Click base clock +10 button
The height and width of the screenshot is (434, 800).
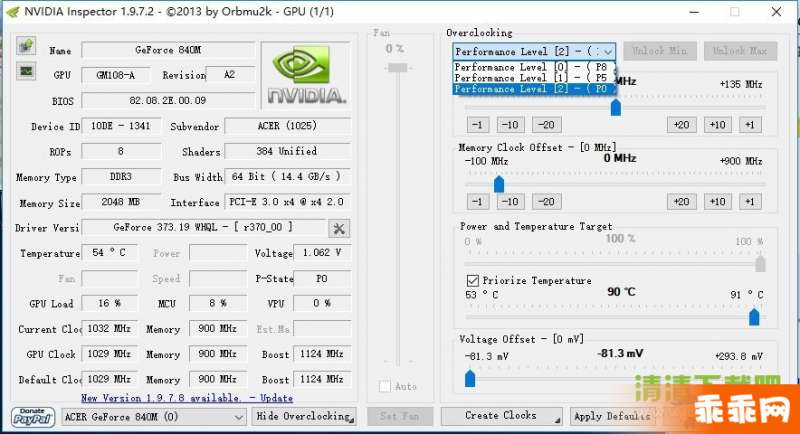(717, 125)
